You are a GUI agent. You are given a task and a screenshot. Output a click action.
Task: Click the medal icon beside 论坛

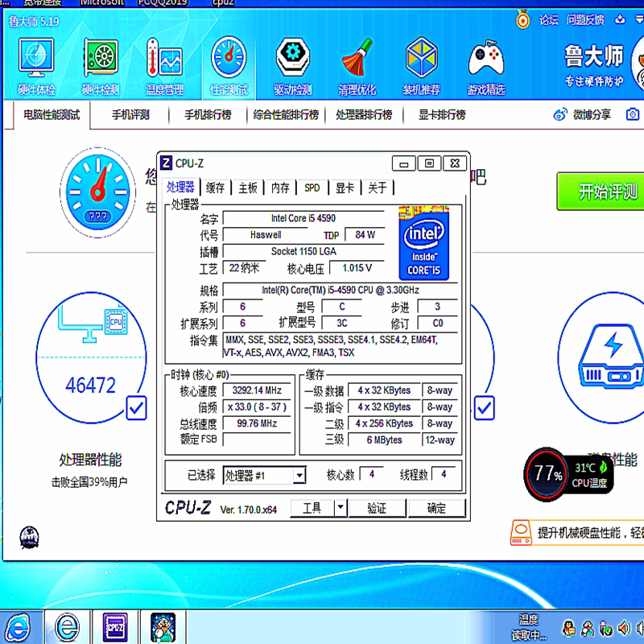coord(522,19)
